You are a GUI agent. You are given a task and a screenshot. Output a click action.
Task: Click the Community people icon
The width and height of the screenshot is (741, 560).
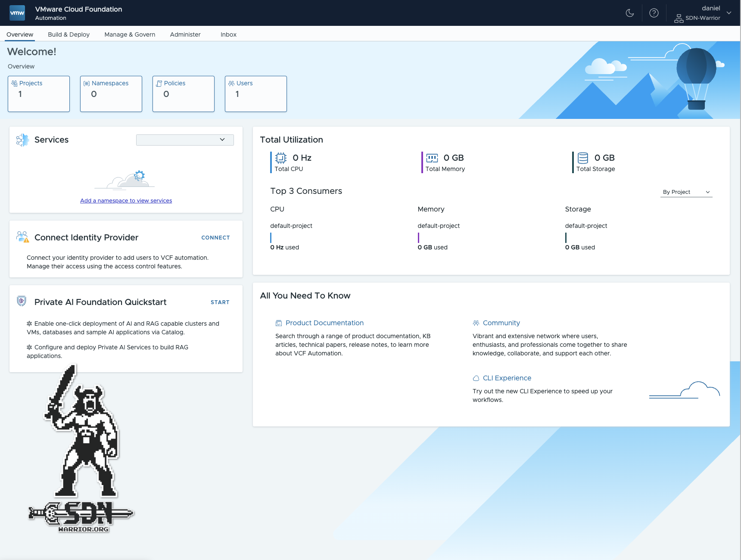point(476,323)
